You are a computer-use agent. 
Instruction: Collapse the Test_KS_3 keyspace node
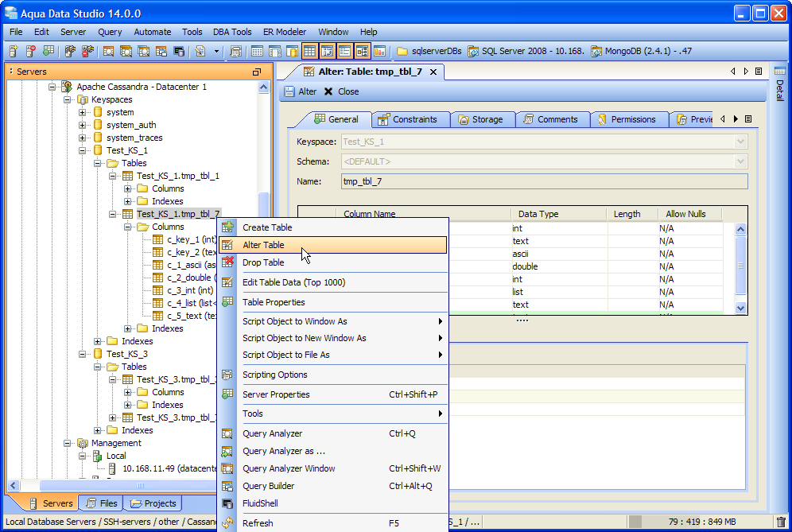coord(83,354)
